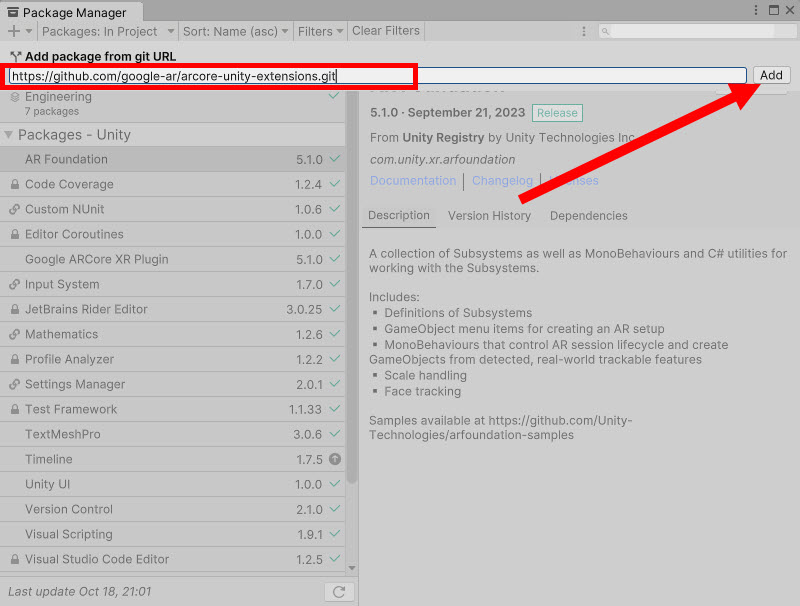This screenshot has width=800, height=606.
Task: Open the Packages: In Project dropdown
Action: click(108, 32)
